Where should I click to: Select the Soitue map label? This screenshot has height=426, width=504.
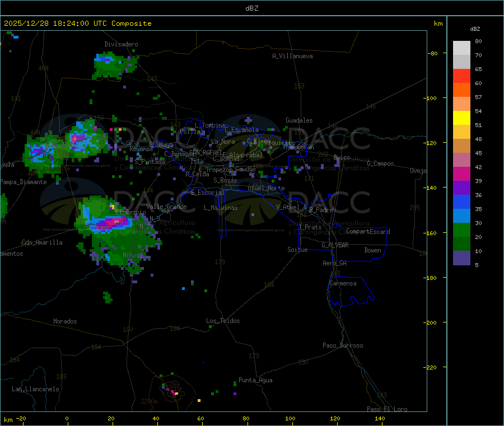pyautogui.click(x=297, y=250)
